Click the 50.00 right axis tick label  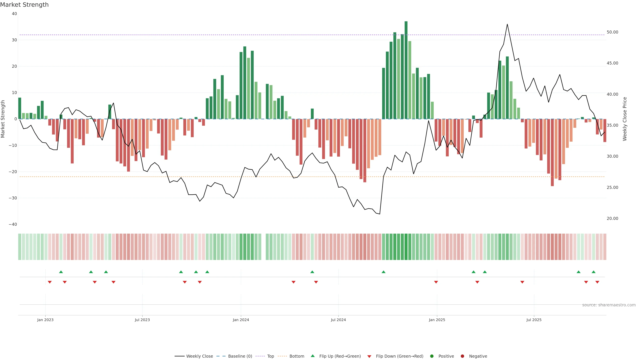(612, 32)
